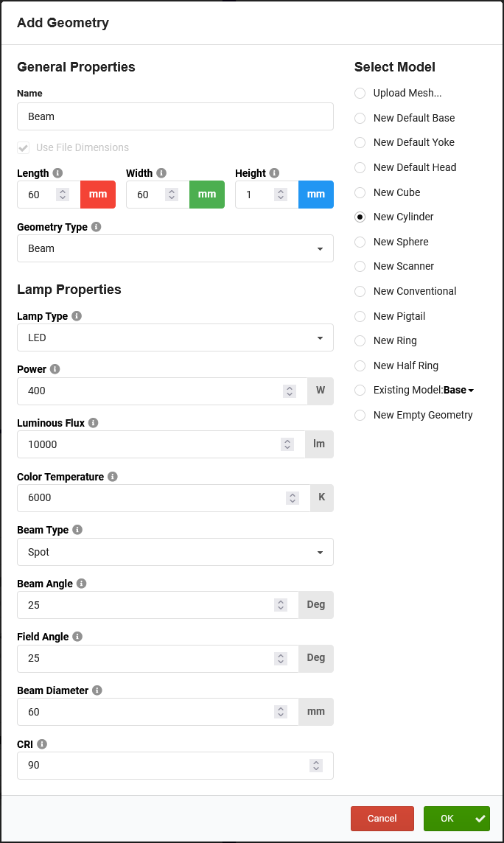Click the red Cancel button
The image size is (504, 843).
382,819
